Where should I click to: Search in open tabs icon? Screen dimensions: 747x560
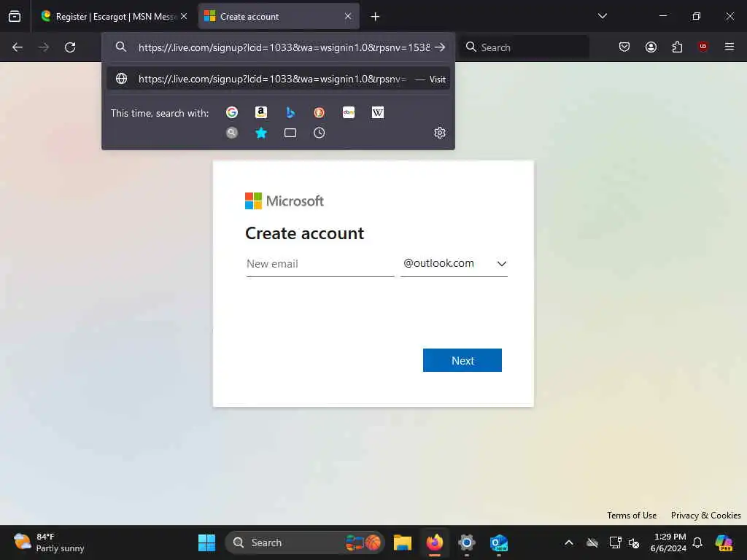[x=290, y=133]
